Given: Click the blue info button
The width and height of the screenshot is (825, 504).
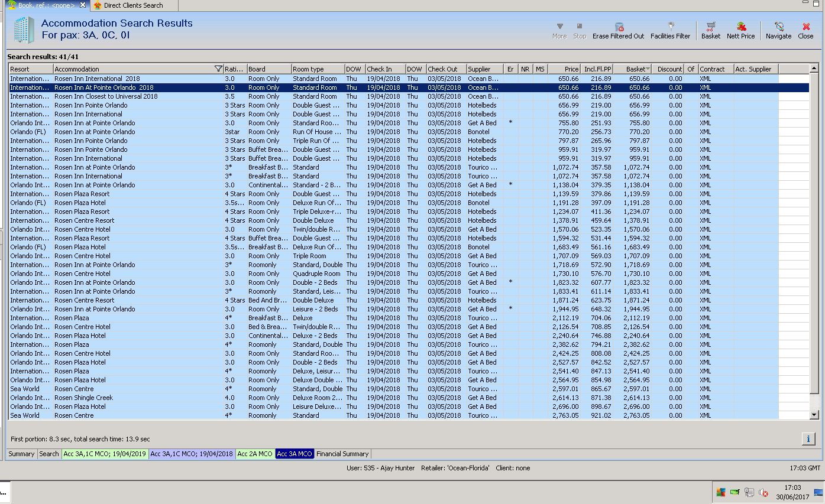Looking at the screenshot, I should (808, 438).
